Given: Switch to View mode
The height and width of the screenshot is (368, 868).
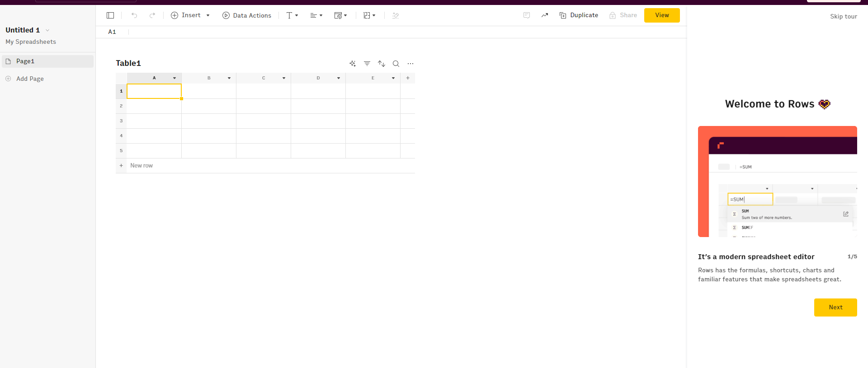Looking at the screenshot, I should coord(662,15).
